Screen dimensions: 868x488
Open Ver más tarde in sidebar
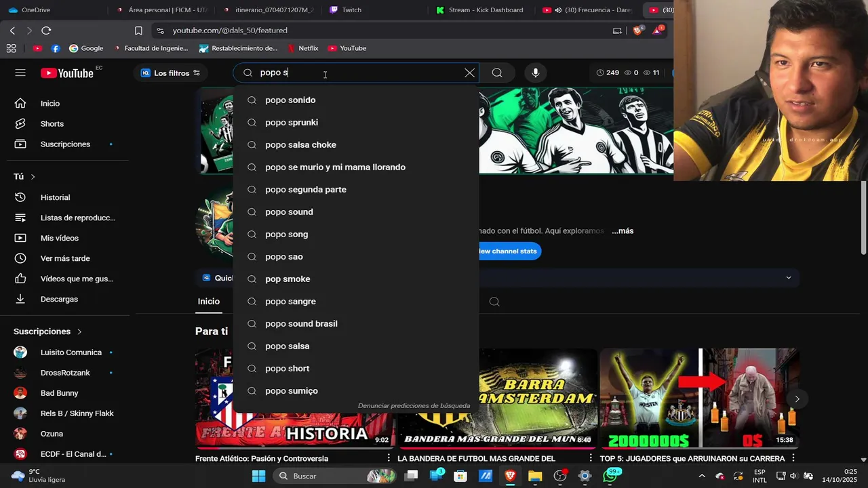[x=64, y=258]
